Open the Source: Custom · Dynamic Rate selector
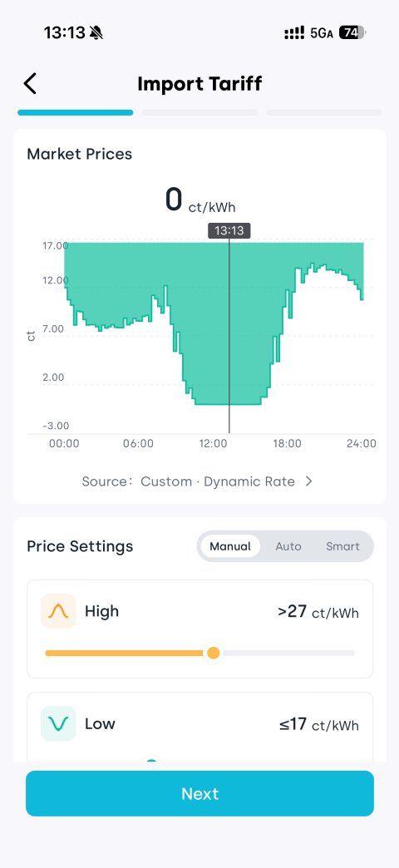Screen dimensions: 399x868 [198, 481]
